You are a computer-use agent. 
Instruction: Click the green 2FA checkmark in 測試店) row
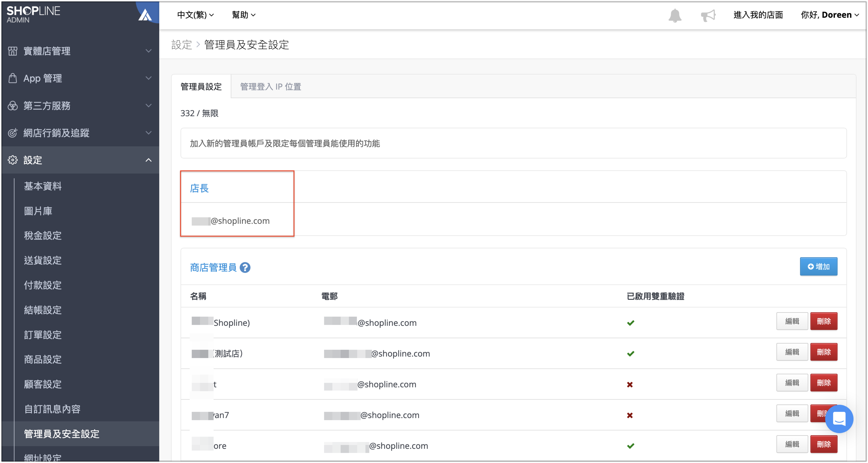[630, 353]
